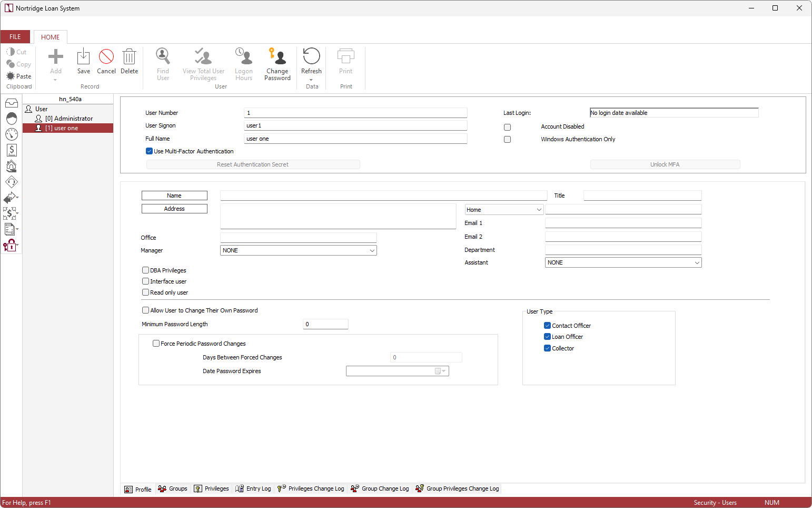Open the inbox tray sidebar icon
This screenshot has width=812, height=508.
(x=11, y=103)
